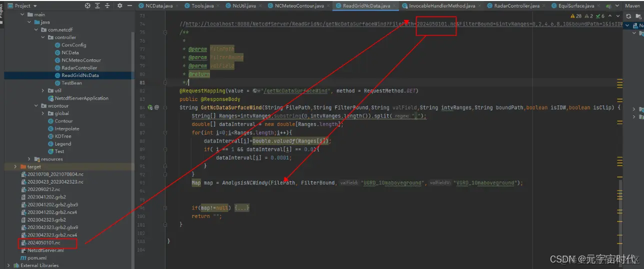Collapse the com.netcdf package
This screenshot has height=269, width=644.
click(36, 29)
